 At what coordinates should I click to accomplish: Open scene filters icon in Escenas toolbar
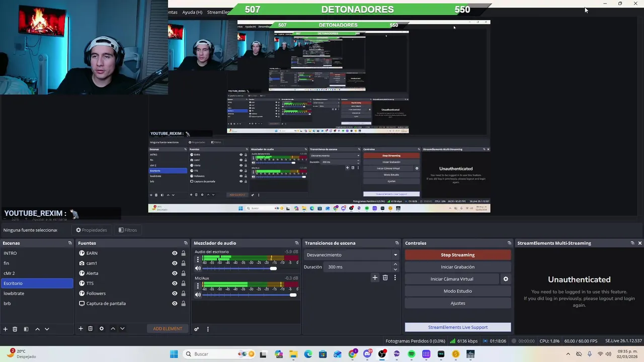26,329
